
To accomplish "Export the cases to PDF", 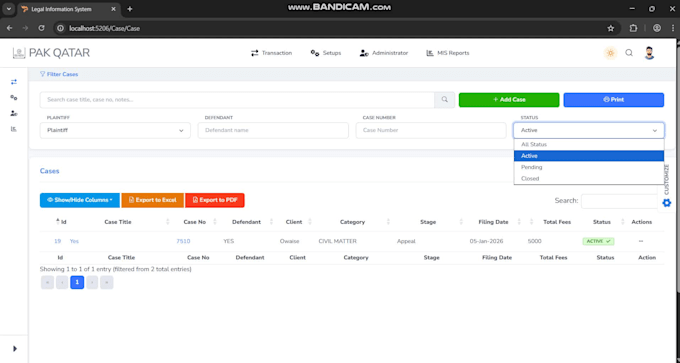I will [215, 200].
